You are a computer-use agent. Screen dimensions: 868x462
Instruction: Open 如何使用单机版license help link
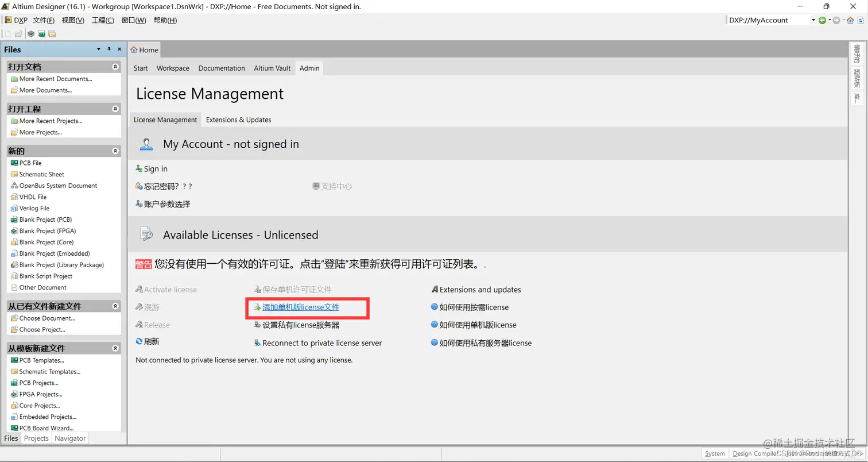[474, 325]
